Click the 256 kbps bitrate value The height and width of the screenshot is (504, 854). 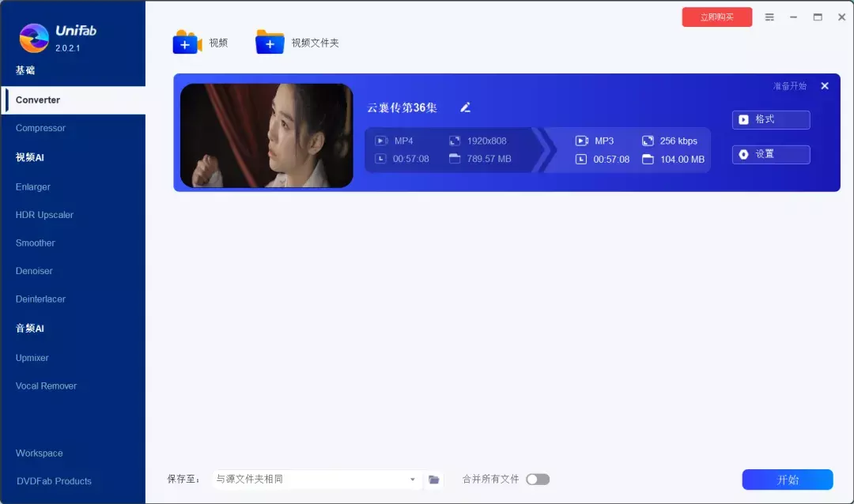[678, 141]
